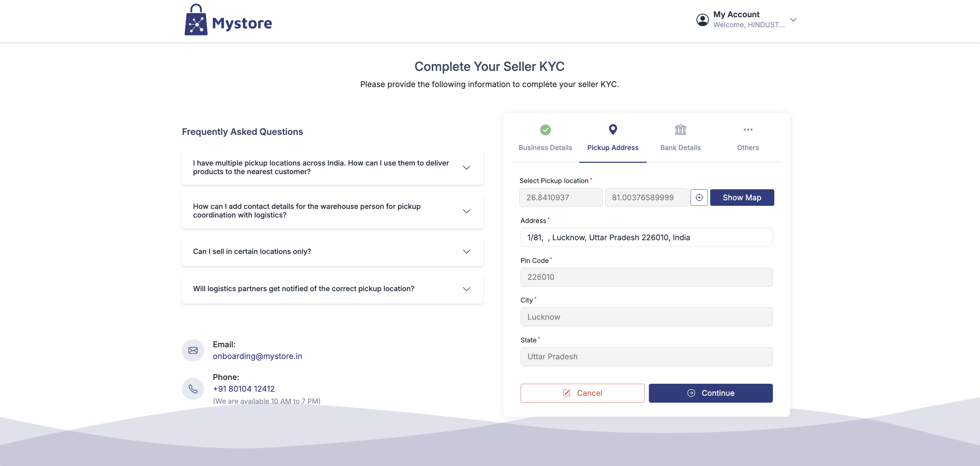Click into the Address input field
This screenshot has height=466, width=980.
coord(646,237)
